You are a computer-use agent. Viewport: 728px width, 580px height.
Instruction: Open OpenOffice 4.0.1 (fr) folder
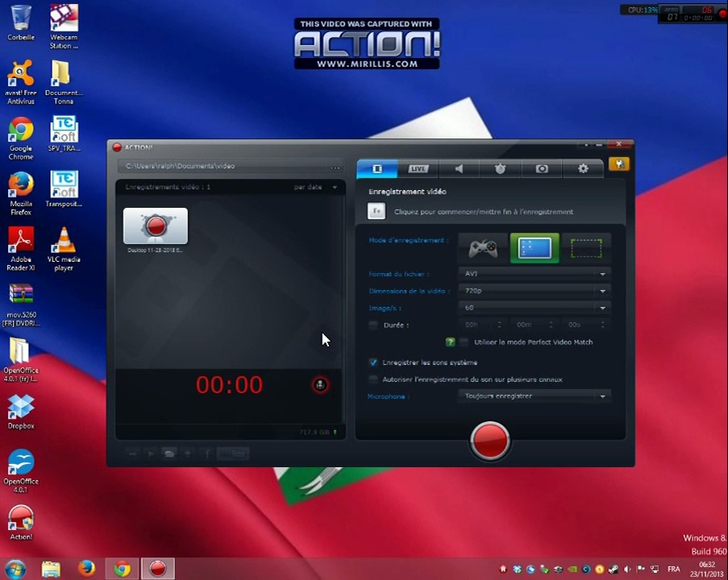pos(21,360)
